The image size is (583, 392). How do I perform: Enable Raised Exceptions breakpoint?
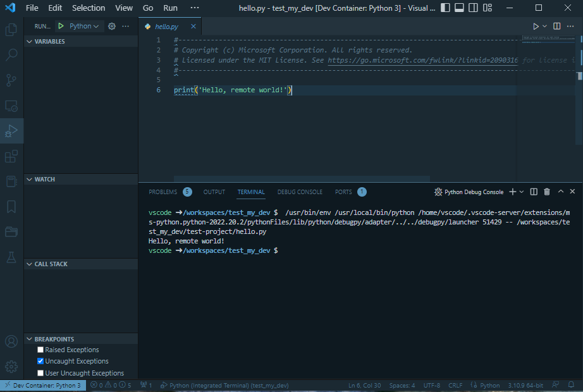pyautogui.click(x=40, y=350)
